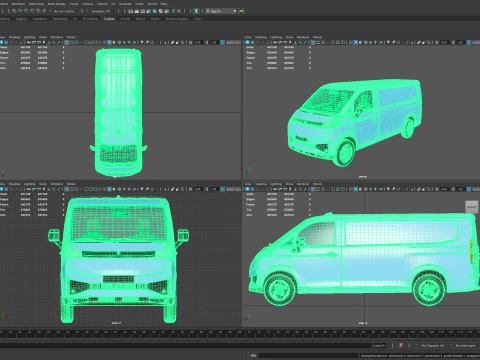Viewport: 480px width, 360px height.
Task: Click the make live surface magnet icon
Action: 44,11
